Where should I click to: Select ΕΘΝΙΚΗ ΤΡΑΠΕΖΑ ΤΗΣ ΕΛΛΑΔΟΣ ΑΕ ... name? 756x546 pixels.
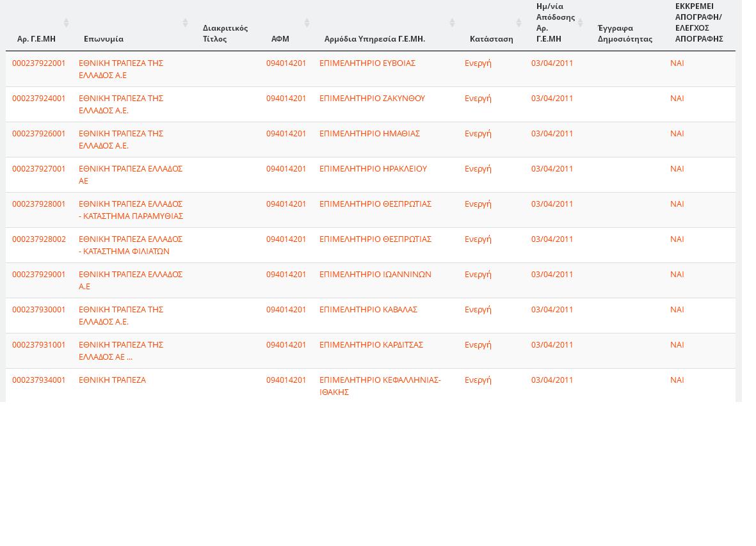point(121,351)
